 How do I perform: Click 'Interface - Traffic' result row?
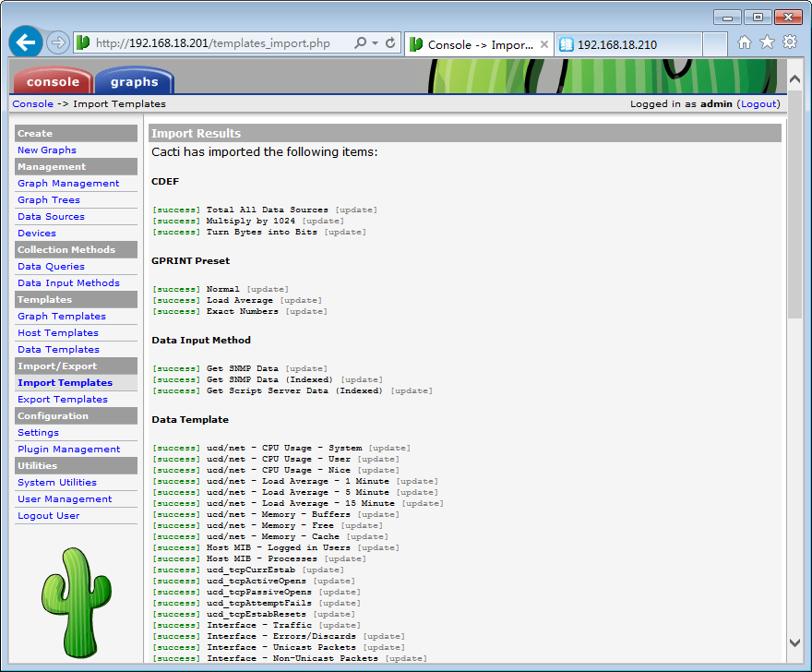click(x=257, y=625)
